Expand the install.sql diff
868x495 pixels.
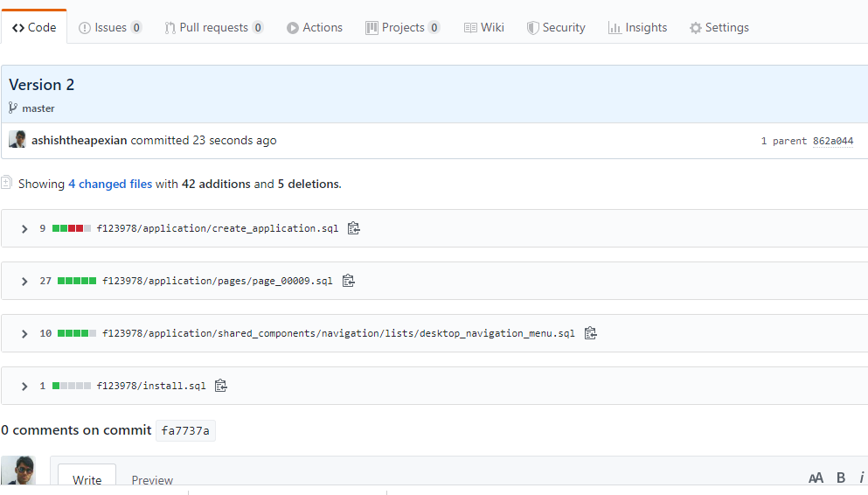[24, 387]
